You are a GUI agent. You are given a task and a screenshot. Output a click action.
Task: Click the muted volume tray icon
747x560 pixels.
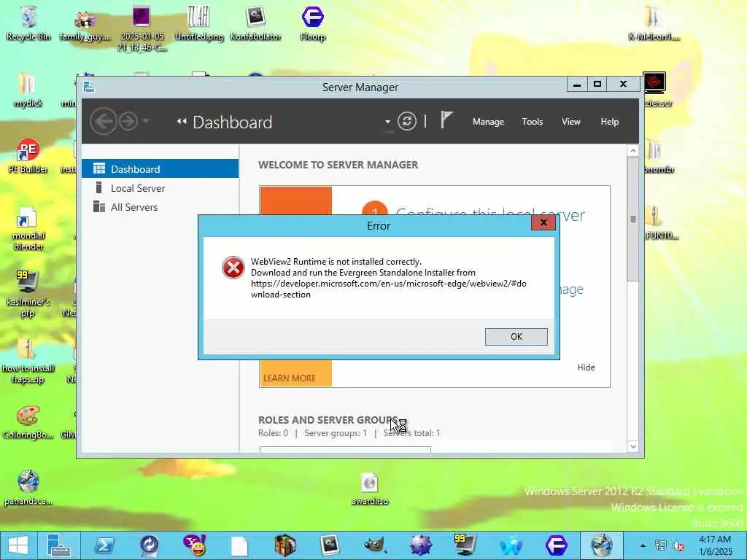pyautogui.click(x=678, y=545)
